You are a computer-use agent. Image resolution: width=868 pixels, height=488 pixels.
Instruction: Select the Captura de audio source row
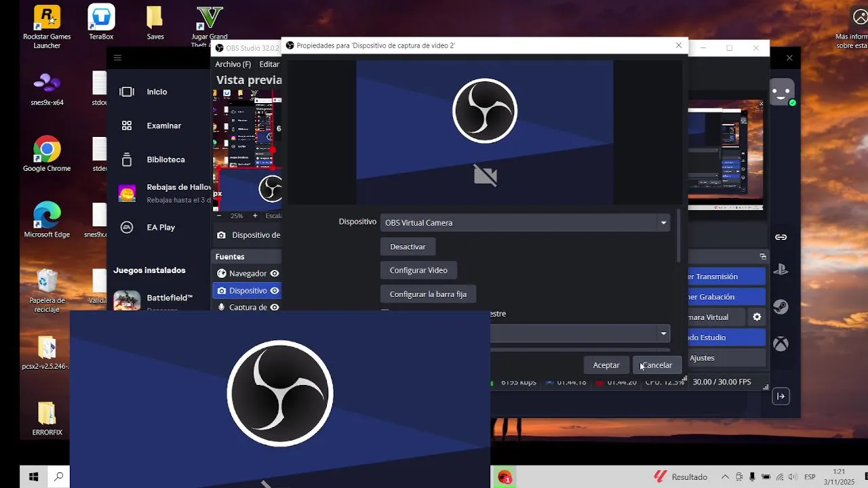[247, 306]
